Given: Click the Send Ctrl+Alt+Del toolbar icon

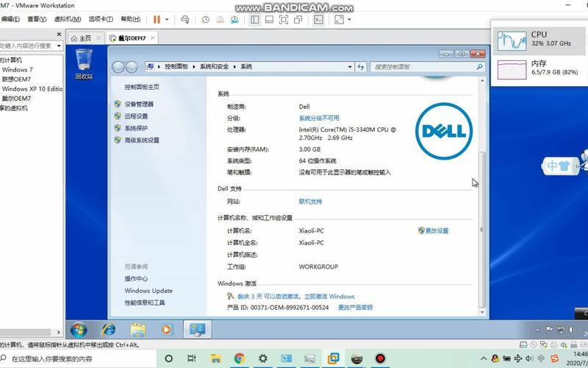Looking at the screenshot, I should 185,20.
